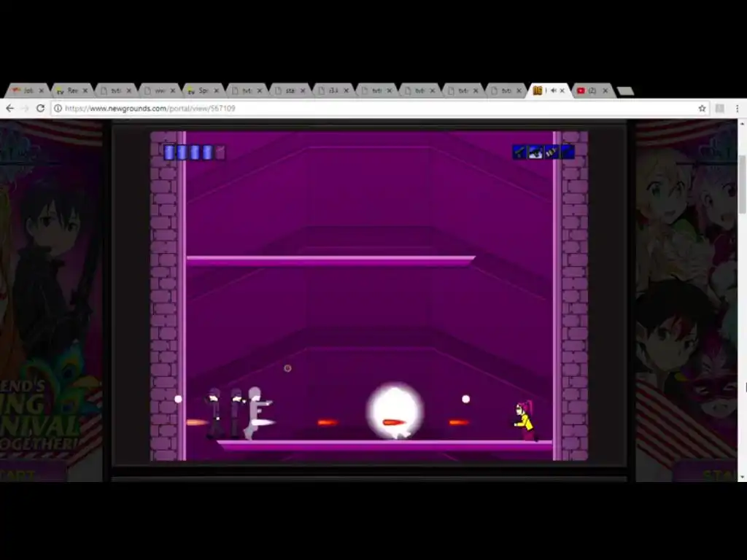The height and width of the screenshot is (560, 747).
Task: Click the pink-haired girl in yellow shirt
Action: [x=525, y=421]
